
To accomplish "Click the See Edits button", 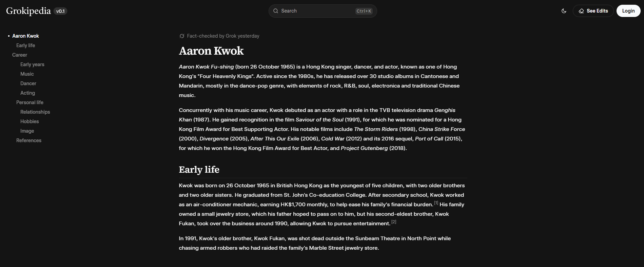I will [593, 11].
